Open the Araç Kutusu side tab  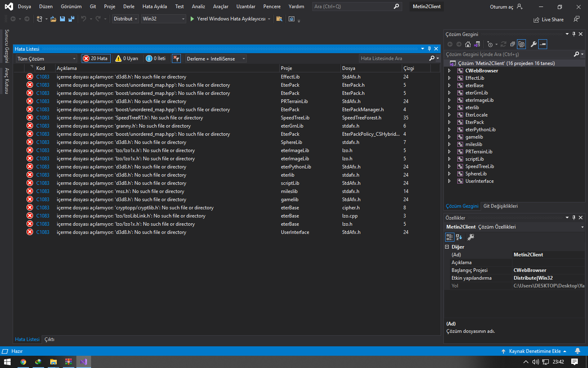7,81
